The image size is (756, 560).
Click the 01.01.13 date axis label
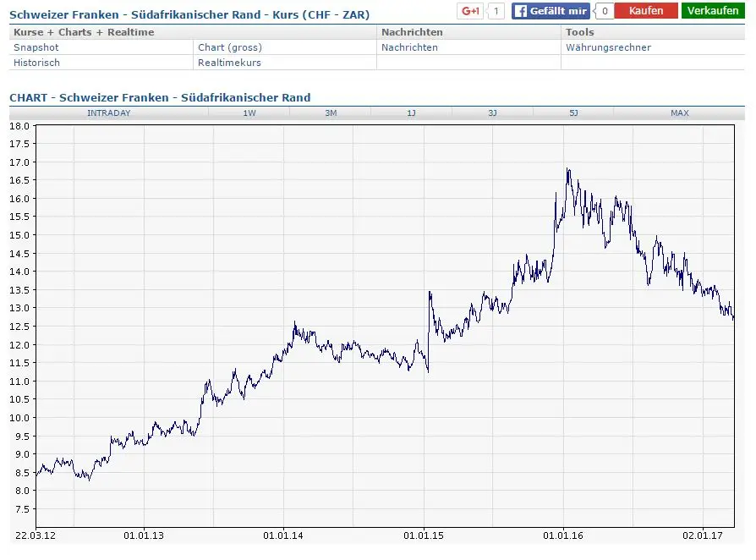tap(144, 535)
